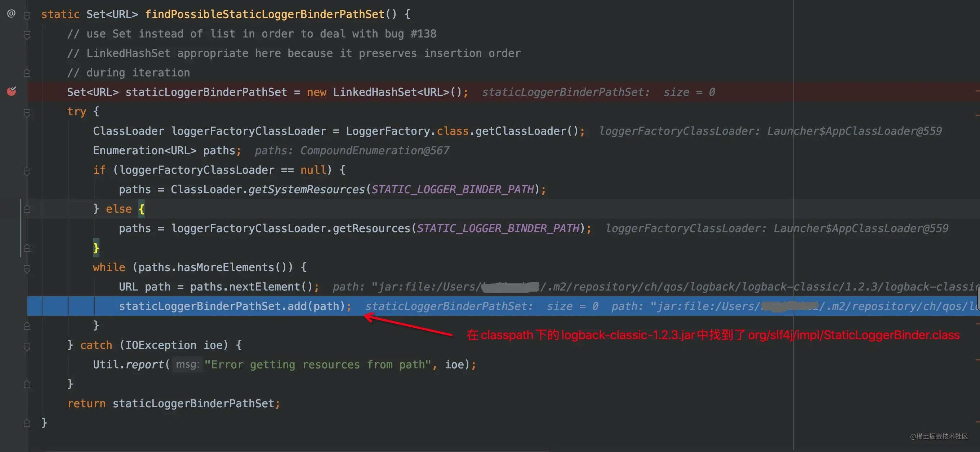Collapse the while loop fold marker
980x452 pixels.
pyautogui.click(x=27, y=269)
